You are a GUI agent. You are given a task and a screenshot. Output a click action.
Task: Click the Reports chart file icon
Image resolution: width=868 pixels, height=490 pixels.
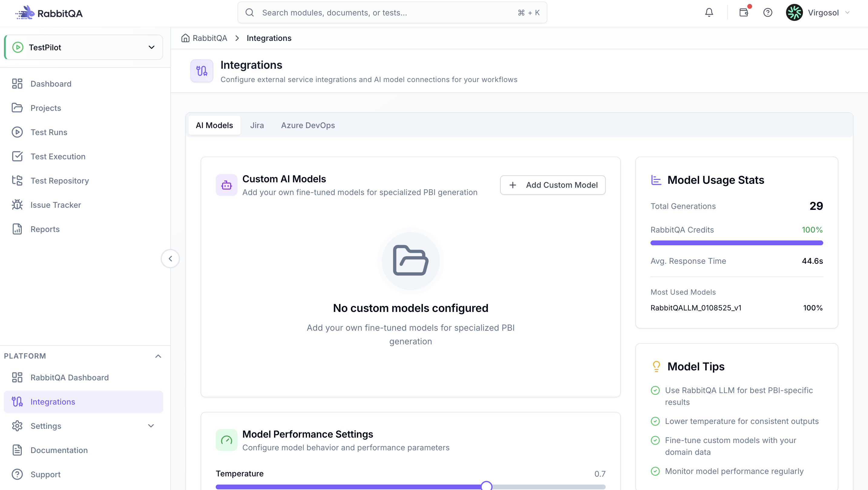(x=17, y=229)
